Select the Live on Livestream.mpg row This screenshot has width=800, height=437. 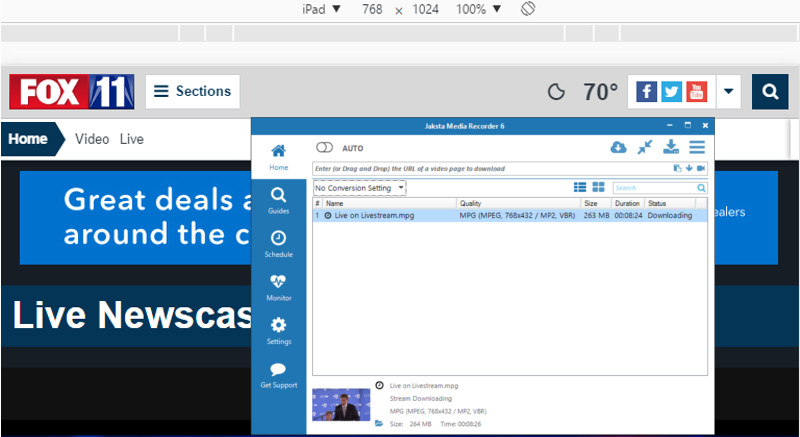510,216
